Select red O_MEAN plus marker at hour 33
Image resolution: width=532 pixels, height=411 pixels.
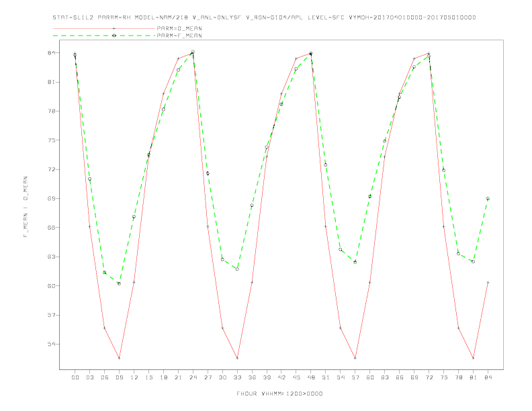pyautogui.click(x=237, y=358)
